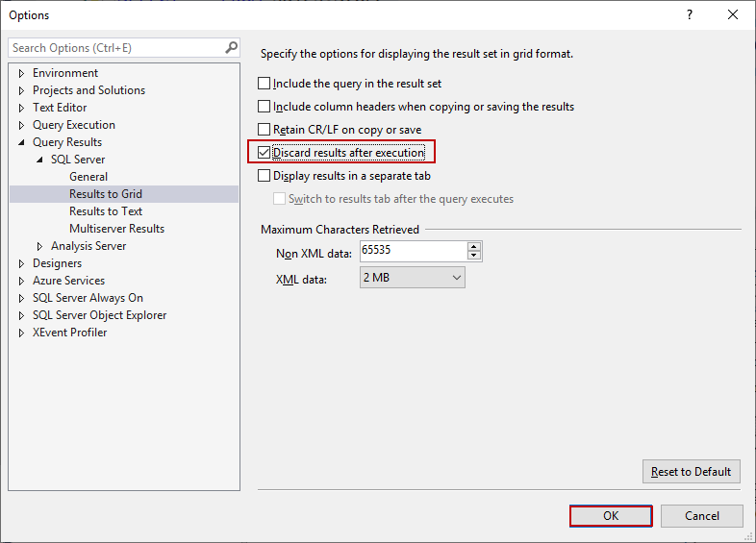Check Include column headers when copying
The height and width of the screenshot is (543, 756).
(265, 107)
